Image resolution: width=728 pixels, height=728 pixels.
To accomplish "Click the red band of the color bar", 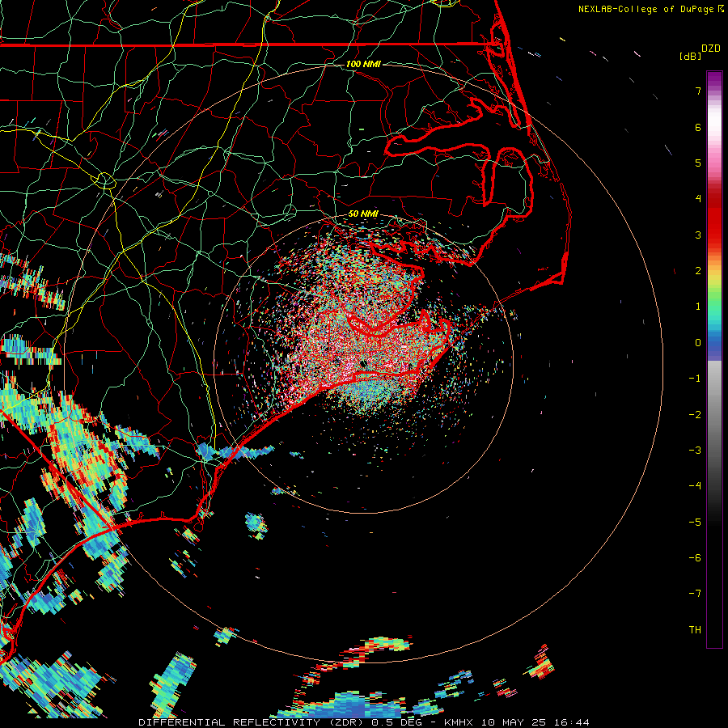I will point(714,218).
